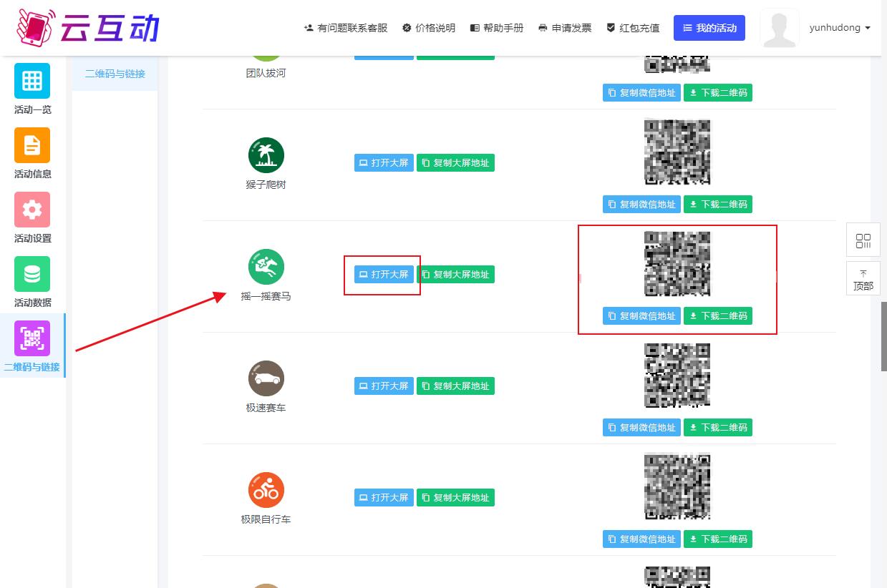Click 复制大屏地址 for 极限自行车
This screenshot has height=588, width=887.
[455, 498]
